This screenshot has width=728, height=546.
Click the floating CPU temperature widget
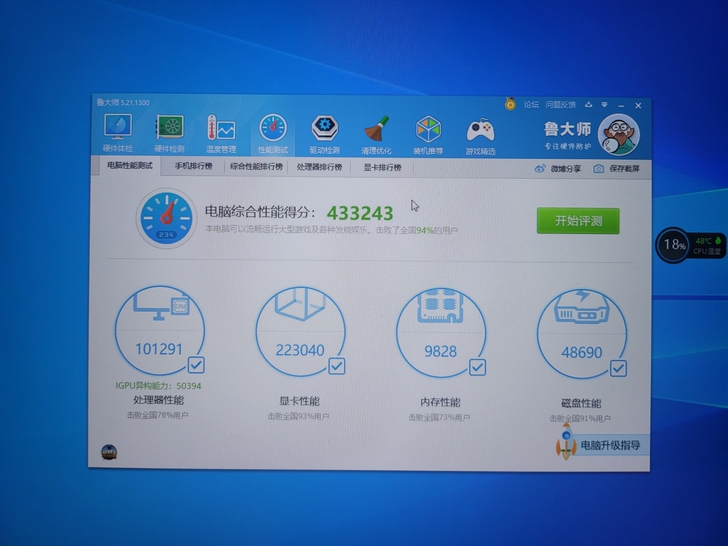point(688,244)
